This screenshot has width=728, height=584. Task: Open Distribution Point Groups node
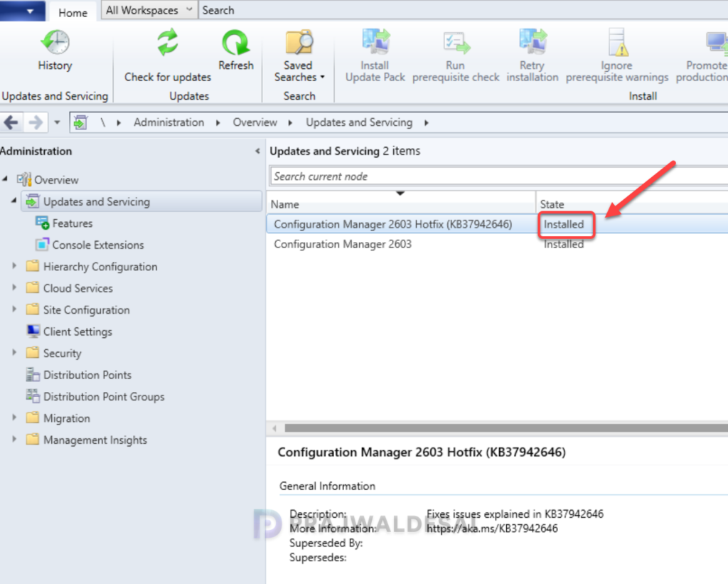point(104,396)
